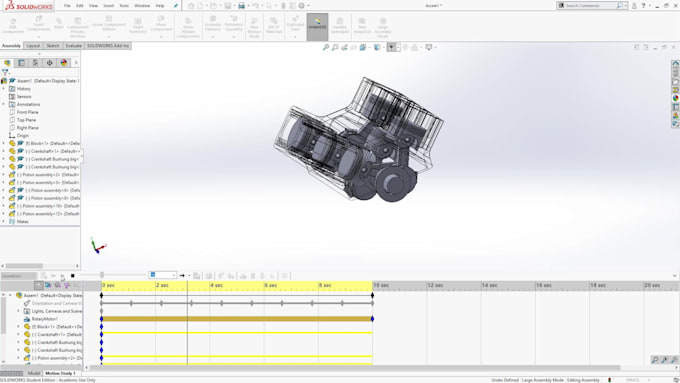The height and width of the screenshot is (383, 680).
Task: Expand the Annotations node in the tree
Action: 3,104
